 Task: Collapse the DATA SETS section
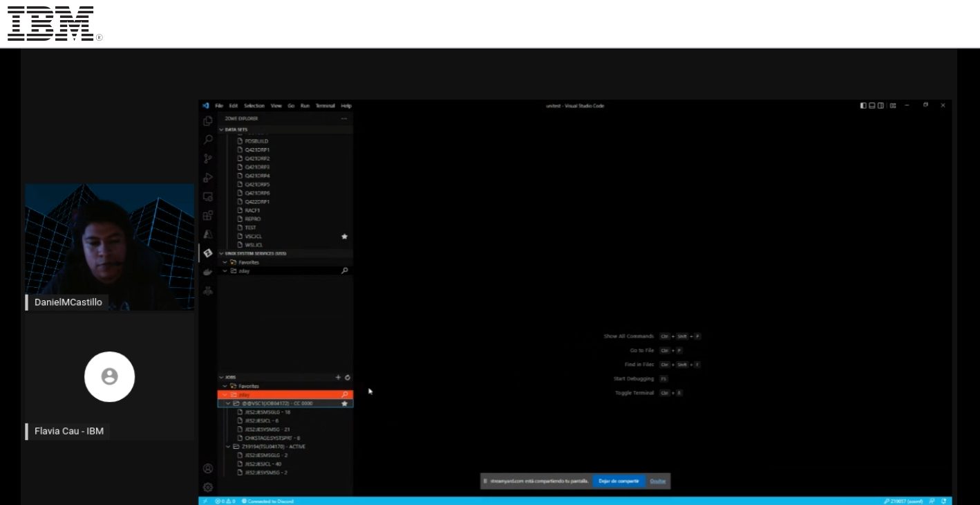[222, 129]
